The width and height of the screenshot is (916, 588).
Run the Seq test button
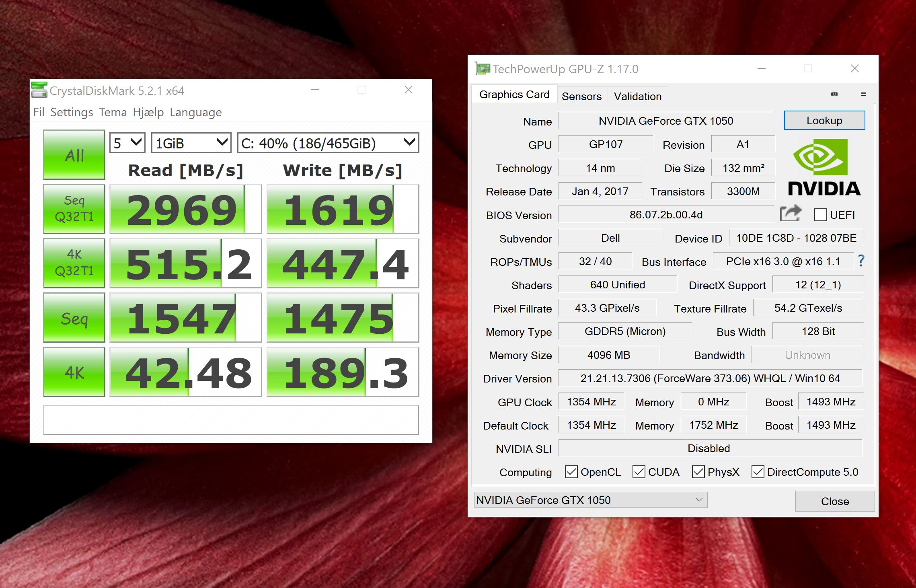74,317
